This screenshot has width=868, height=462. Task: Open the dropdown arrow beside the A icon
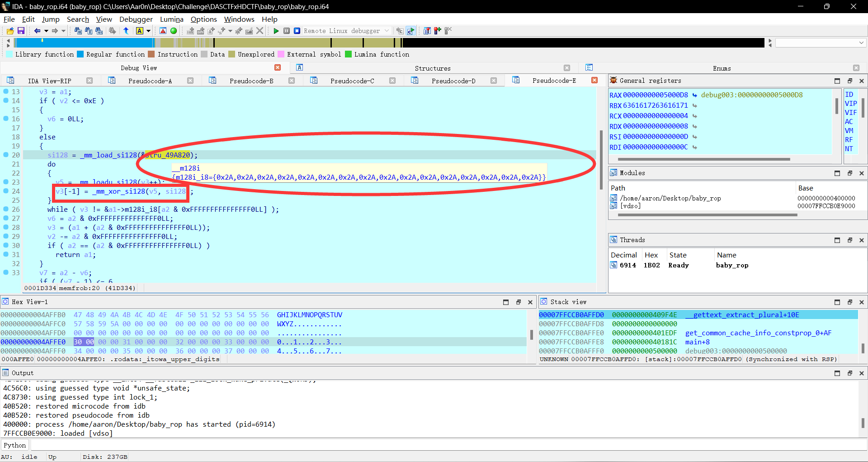tap(148, 31)
